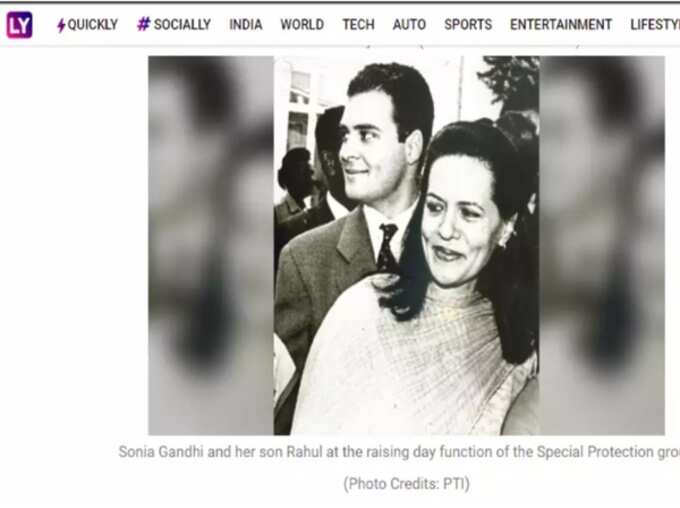Open the ENTERTAINMENT section

[x=561, y=25]
